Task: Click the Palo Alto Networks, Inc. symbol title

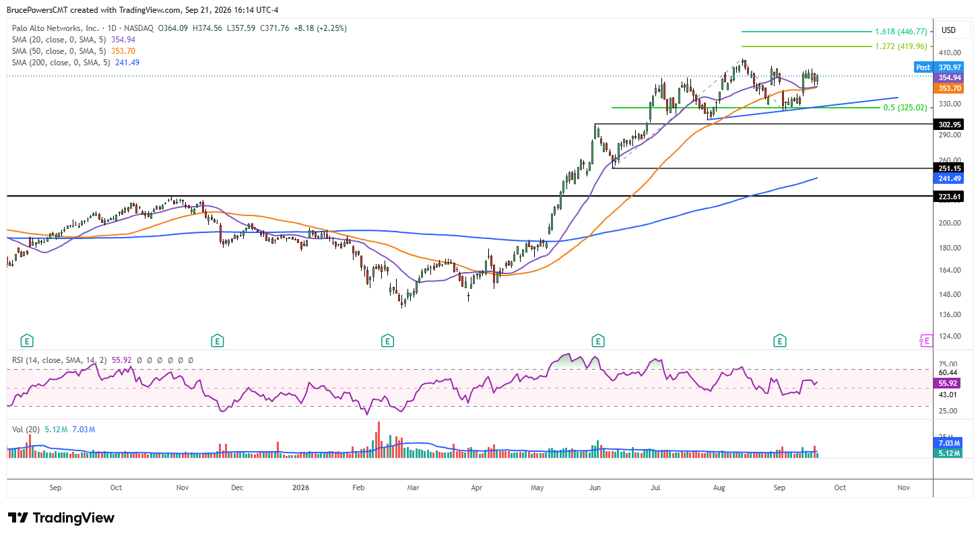Action: pos(56,28)
